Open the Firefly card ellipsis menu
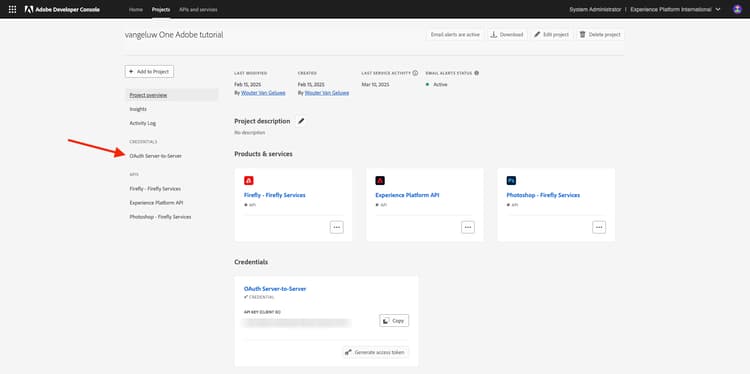The image size is (750, 374). (x=337, y=227)
